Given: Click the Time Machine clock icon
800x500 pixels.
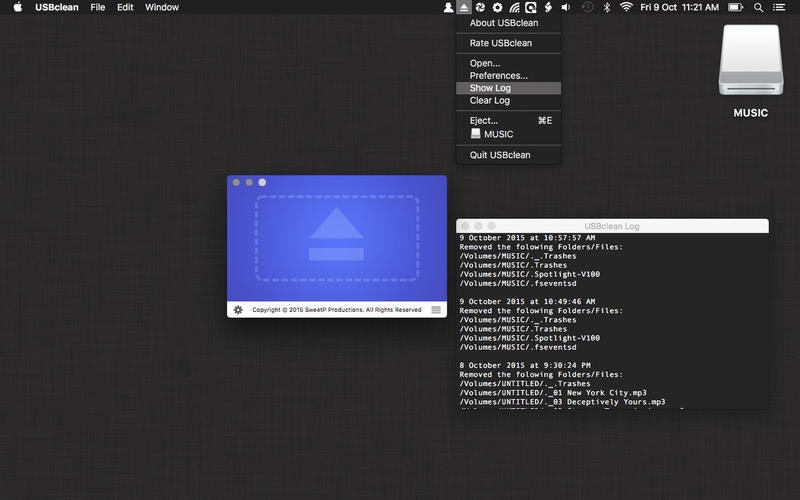Looking at the screenshot, I should point(587,7).
